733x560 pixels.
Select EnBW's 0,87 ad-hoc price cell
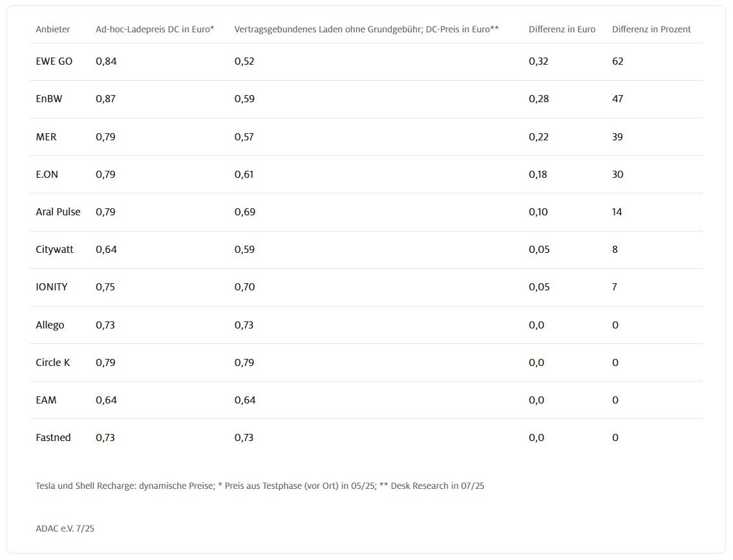click(x=105, y=99)
